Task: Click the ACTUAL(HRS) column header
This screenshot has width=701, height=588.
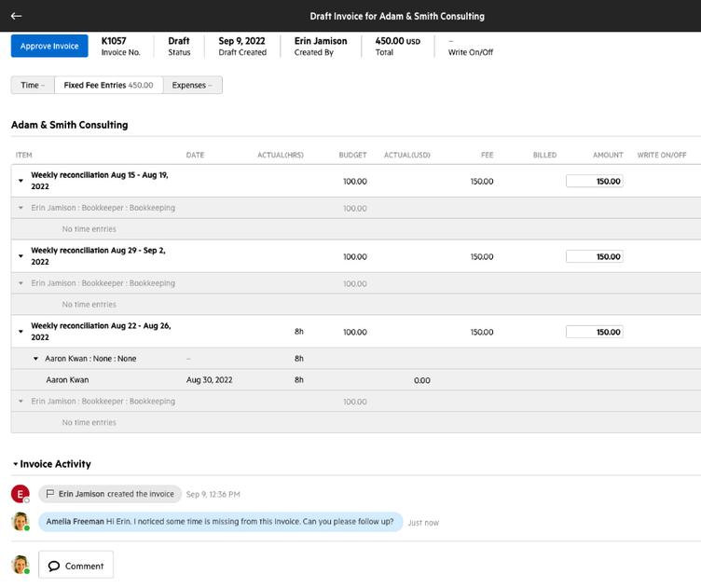Action: coord(281,155)
